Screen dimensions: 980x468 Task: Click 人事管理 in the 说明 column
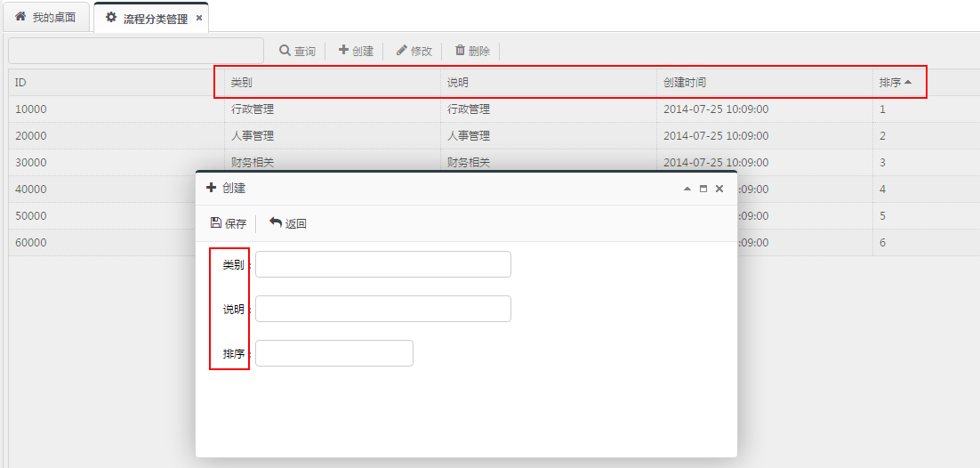click(469, 136)
